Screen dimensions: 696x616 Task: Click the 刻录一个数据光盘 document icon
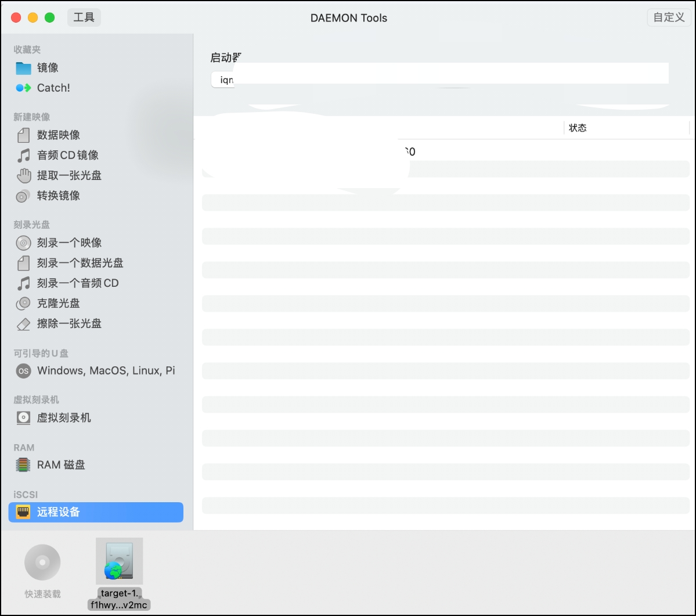[23, 263]
